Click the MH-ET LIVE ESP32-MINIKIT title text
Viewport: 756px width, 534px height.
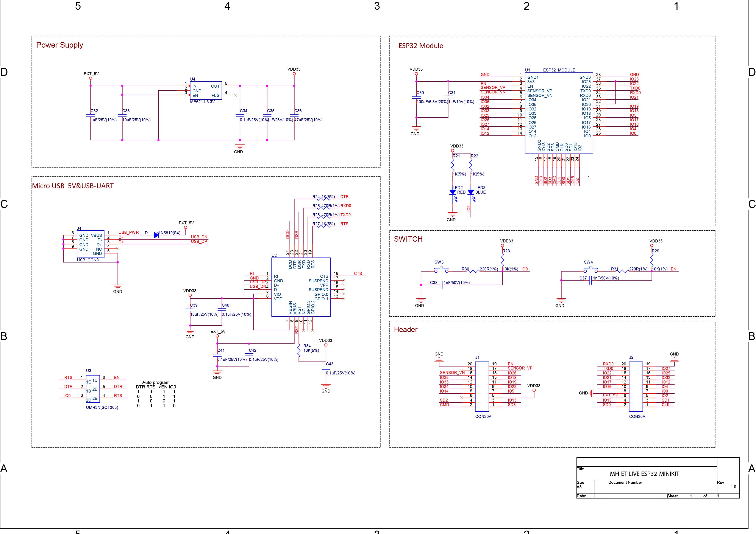644,474
